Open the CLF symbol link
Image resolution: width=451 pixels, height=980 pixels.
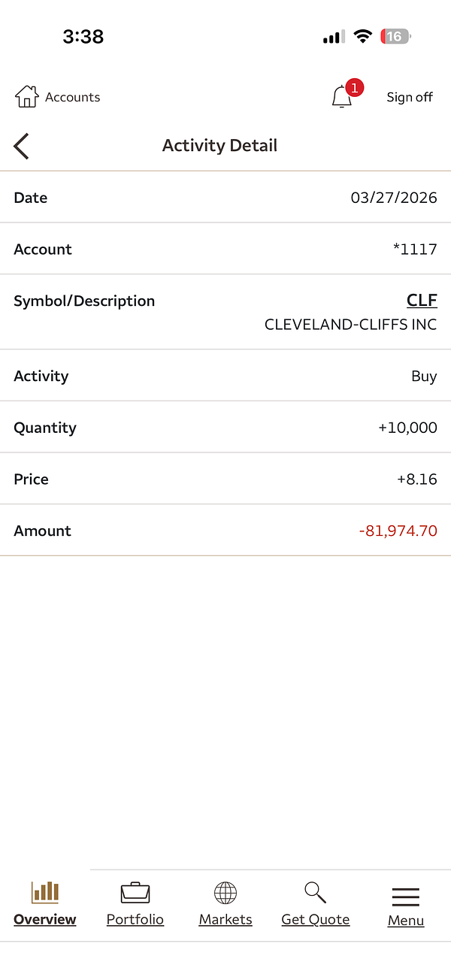[x=422, y=301]
